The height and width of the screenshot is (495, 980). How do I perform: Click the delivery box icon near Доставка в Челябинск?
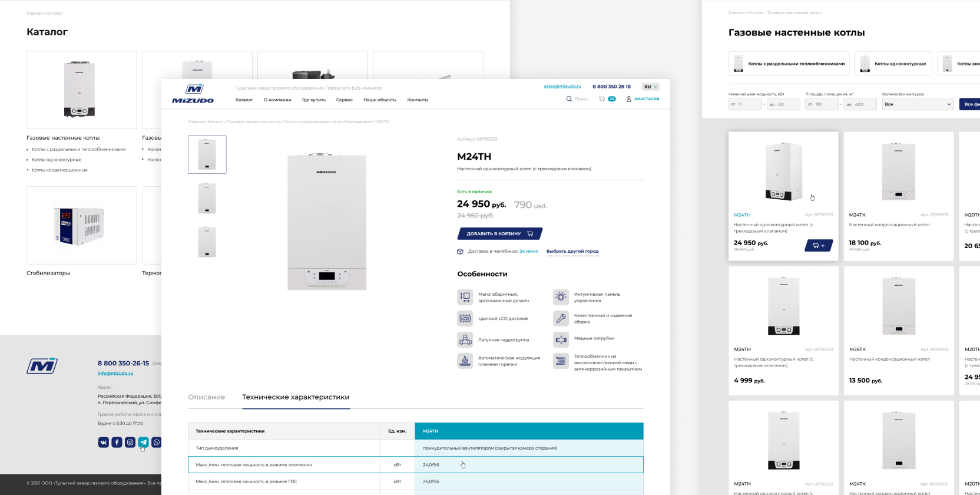[461, 252]
